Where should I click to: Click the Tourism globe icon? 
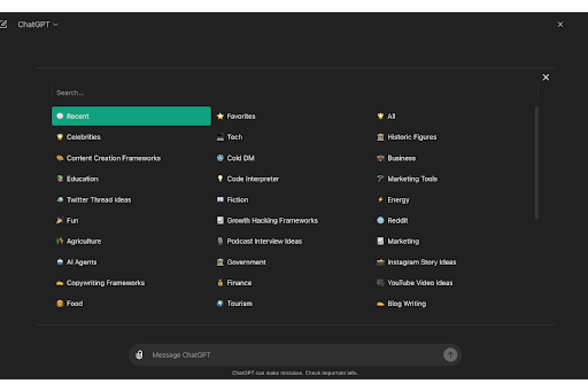coord(220,303)
